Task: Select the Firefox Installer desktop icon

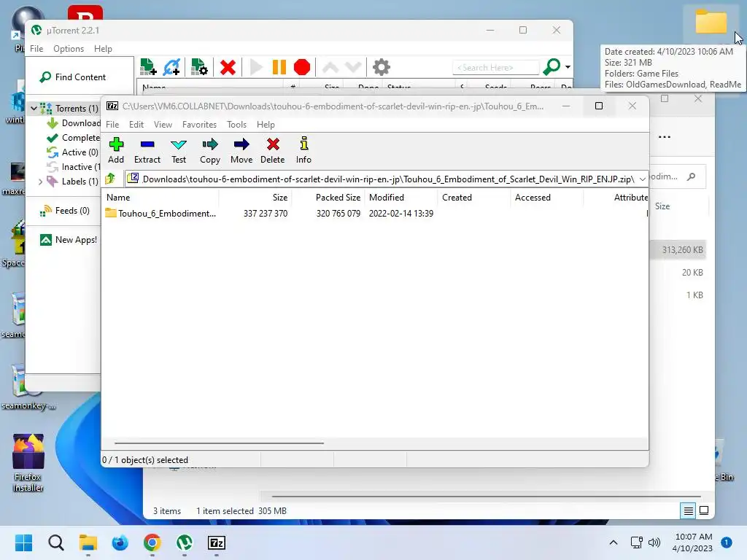Action: (28, 462)
